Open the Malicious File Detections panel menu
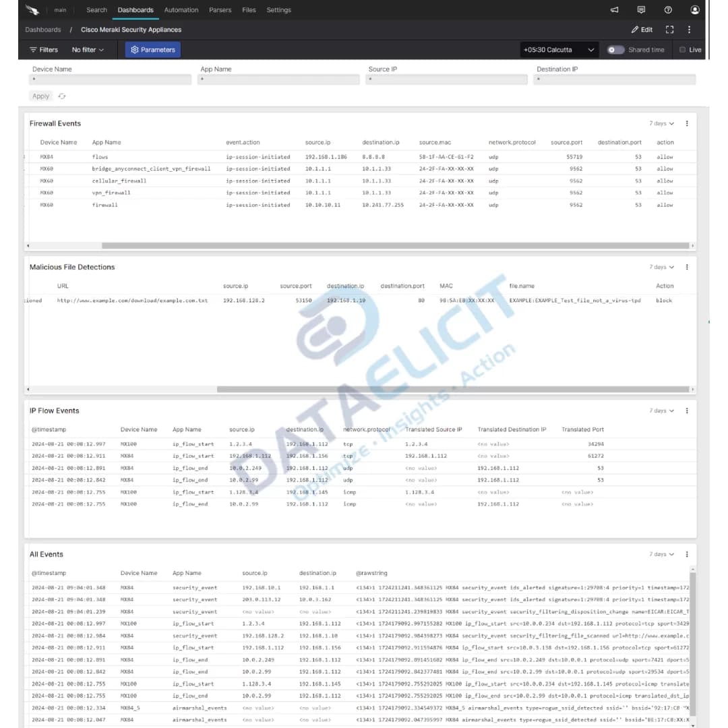Viewport: 728px width, 728px height. 687,266
